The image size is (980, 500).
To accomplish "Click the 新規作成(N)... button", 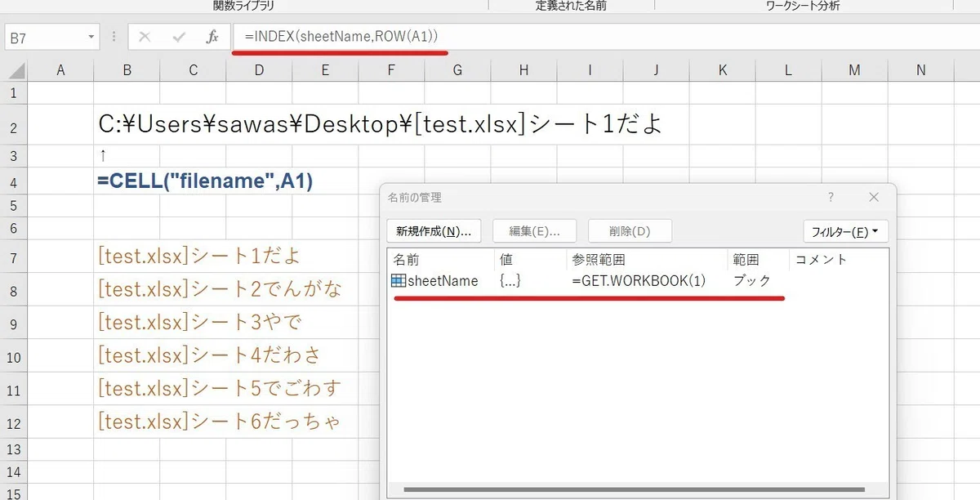I will pyautogui.click(x=434, y=231).
